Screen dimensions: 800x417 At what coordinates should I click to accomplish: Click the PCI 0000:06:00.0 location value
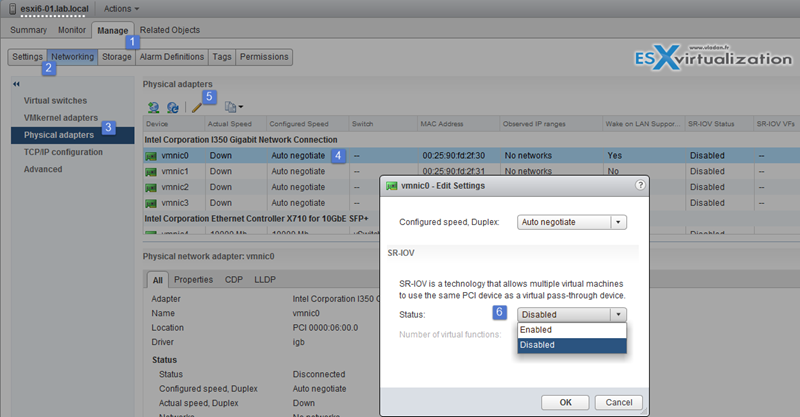pos(325,328)
